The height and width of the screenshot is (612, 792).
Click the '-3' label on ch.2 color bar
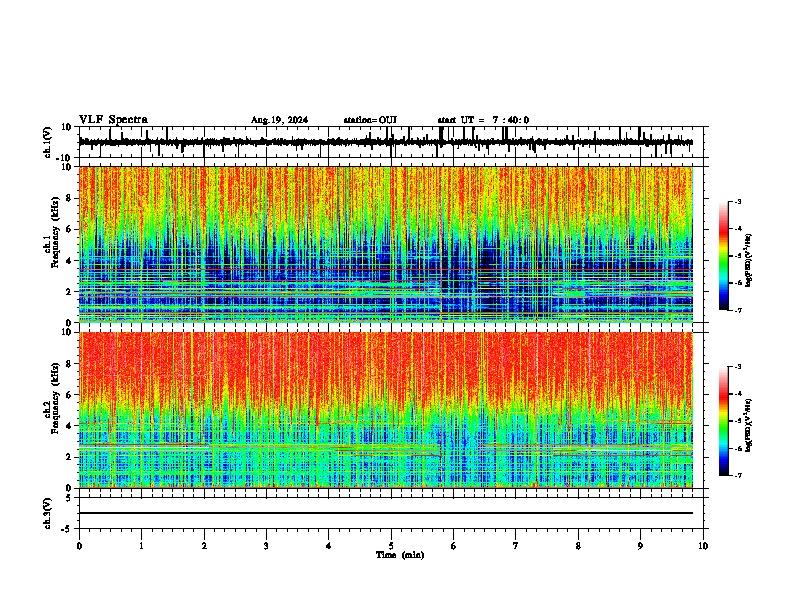737,367
